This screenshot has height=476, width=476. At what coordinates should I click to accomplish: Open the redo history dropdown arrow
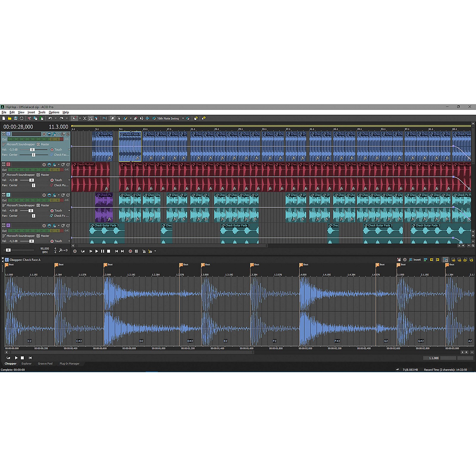(67, 118)
